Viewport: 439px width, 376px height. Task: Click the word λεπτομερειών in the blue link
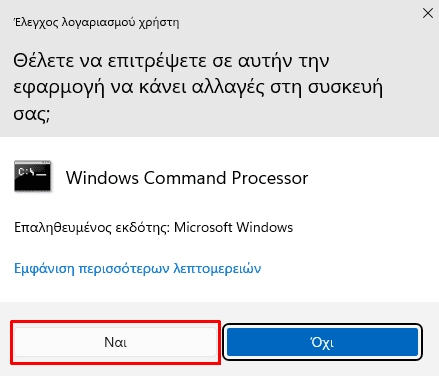[x=217, y=268]
